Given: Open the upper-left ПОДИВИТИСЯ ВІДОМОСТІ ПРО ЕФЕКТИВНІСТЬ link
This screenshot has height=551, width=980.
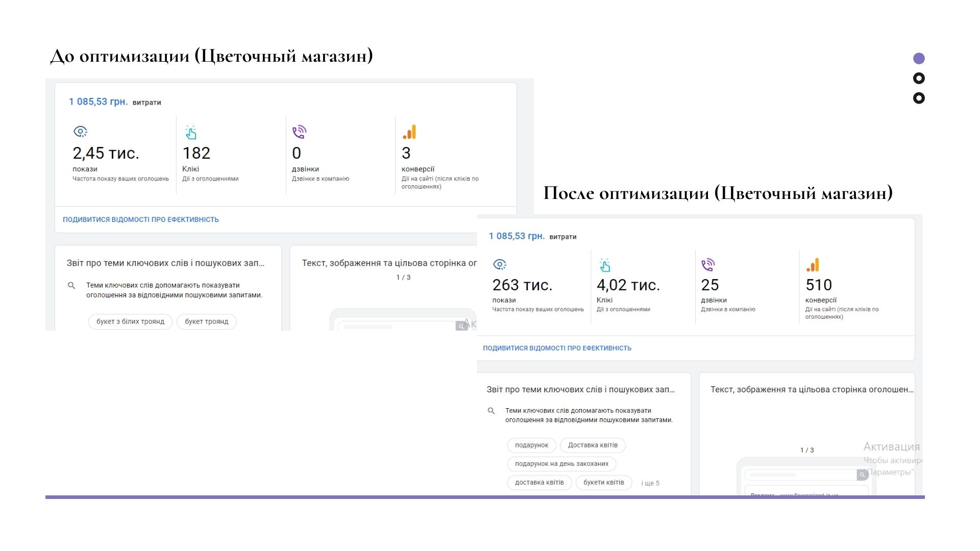Looking at the screenshot, I should coord(141,219).
